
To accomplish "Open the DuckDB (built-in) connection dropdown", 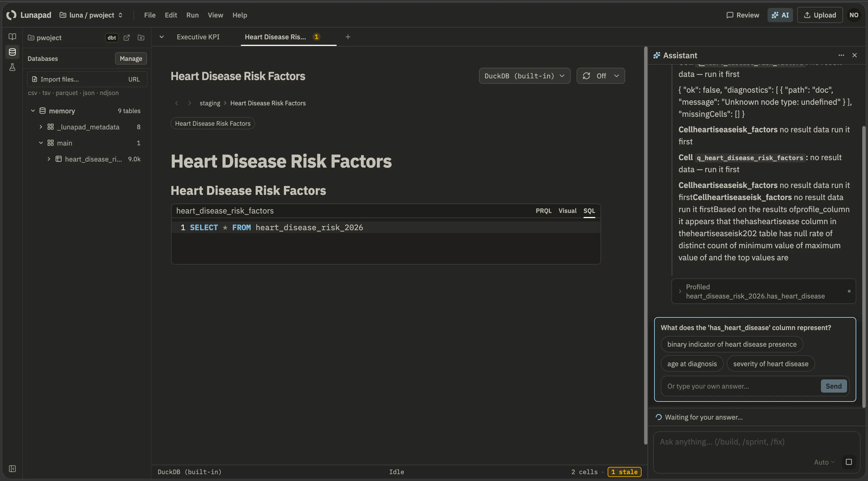I will pos(524,76).
